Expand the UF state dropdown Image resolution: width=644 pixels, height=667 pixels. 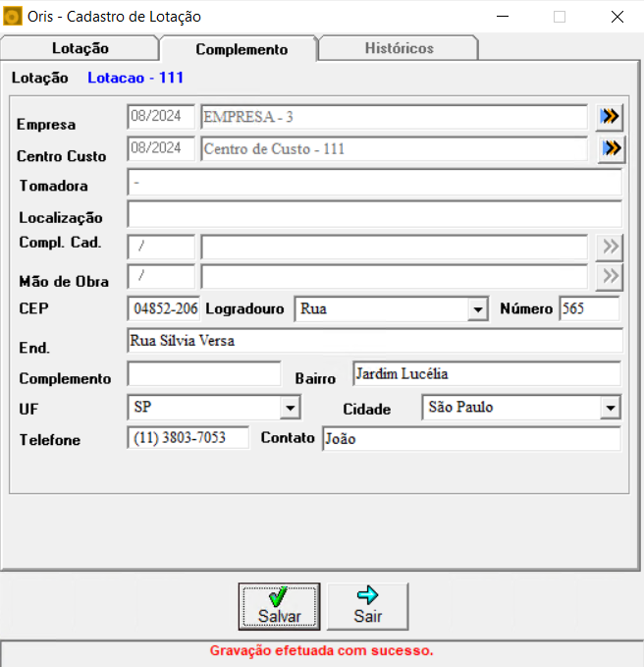[x=291, y=408]
